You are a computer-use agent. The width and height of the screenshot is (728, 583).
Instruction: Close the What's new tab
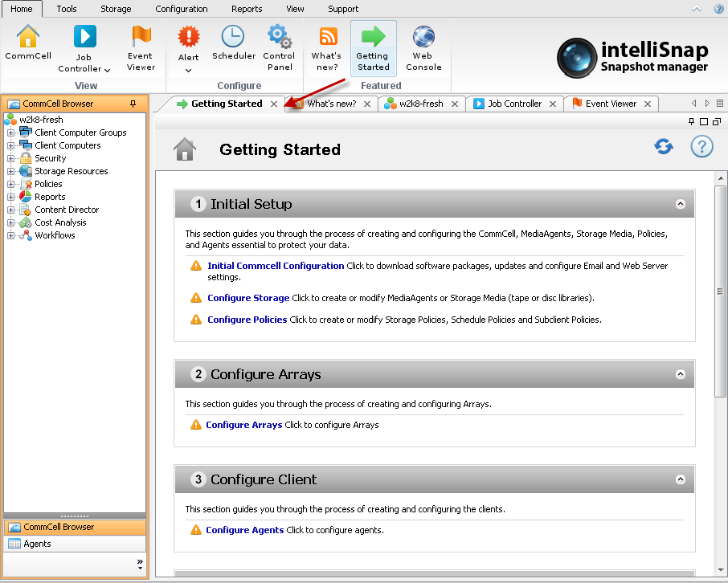[x=367, y=104]
